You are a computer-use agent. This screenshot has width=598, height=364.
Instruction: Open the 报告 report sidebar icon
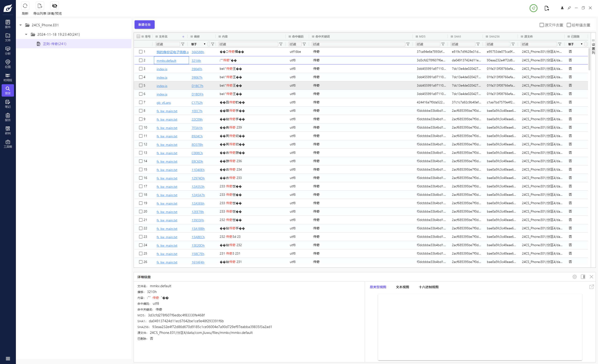click(x=8, y=117)
